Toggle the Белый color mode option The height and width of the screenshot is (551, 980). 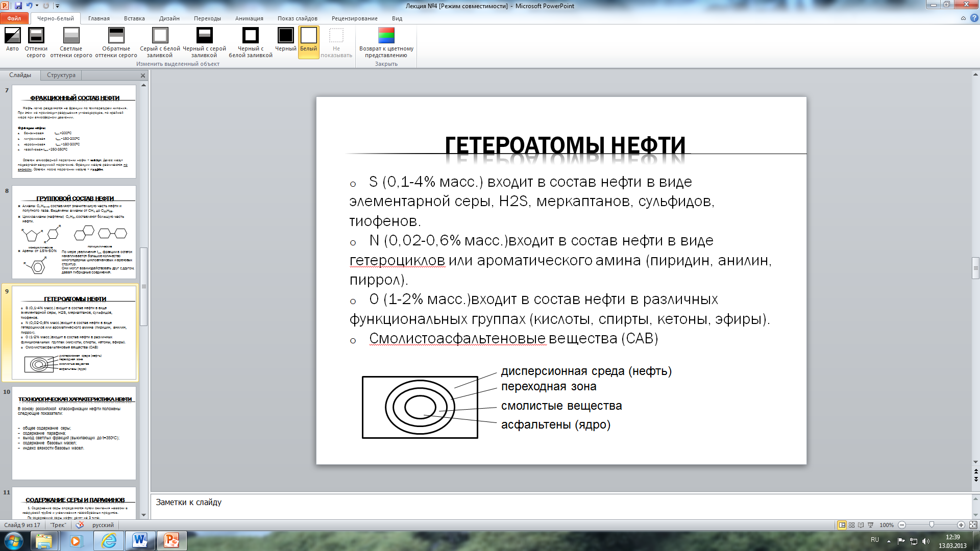coord(308,42)
